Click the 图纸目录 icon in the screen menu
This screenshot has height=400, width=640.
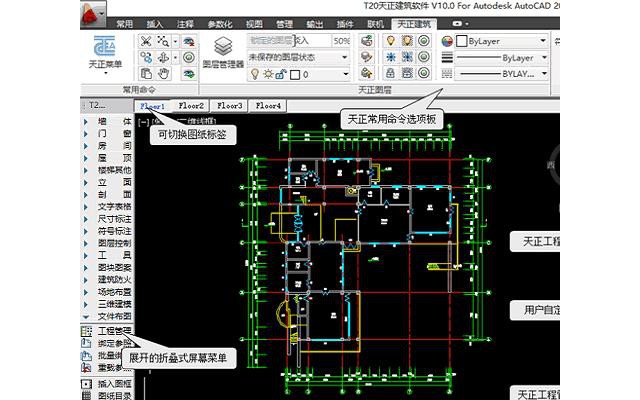point(86,395)
